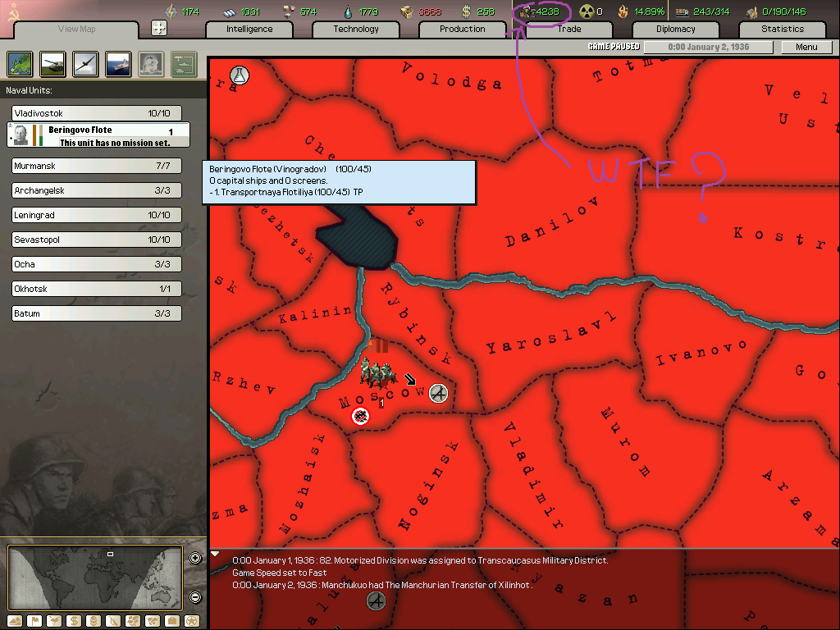Screen dimensions: 840x630
Task: Click the date display January 2, 1936
Action: tap(708, 47)
